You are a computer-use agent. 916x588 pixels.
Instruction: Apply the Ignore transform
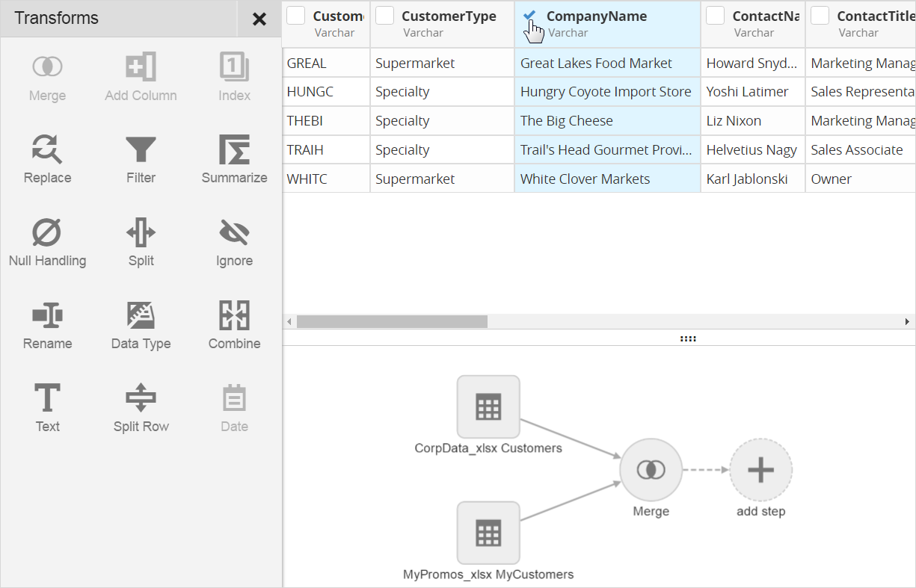[234, 233]
